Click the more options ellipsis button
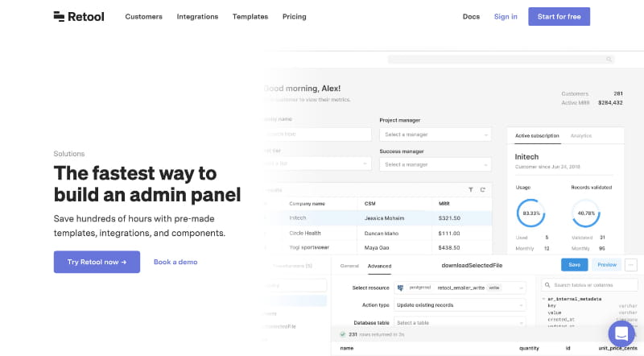This screenshot has width=644, height=356. (631, 265)
